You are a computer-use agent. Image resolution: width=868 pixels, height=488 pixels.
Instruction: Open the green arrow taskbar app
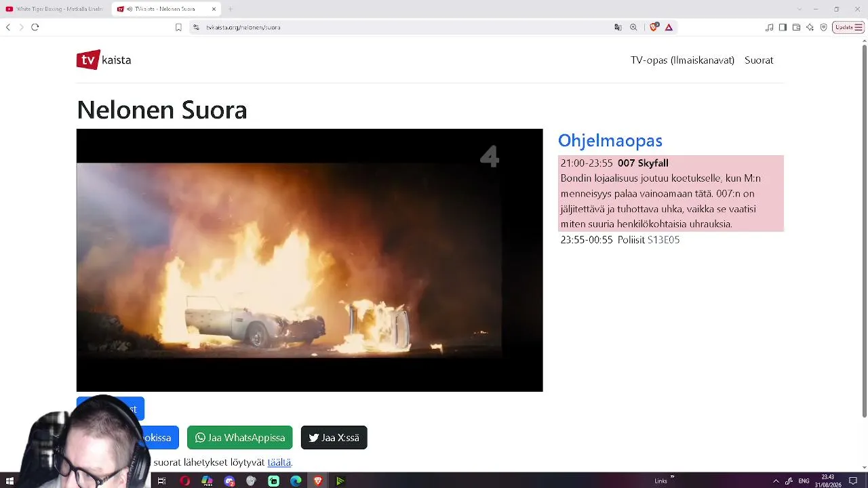(340, 481)
